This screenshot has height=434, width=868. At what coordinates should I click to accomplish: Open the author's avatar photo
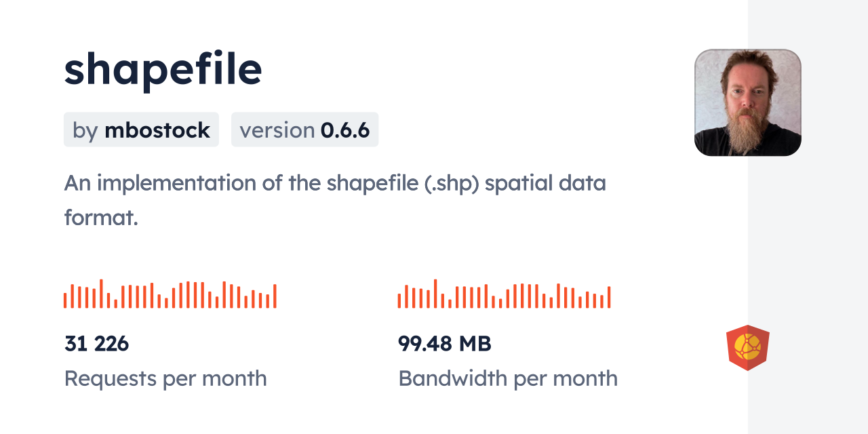[x=747, y=102]
